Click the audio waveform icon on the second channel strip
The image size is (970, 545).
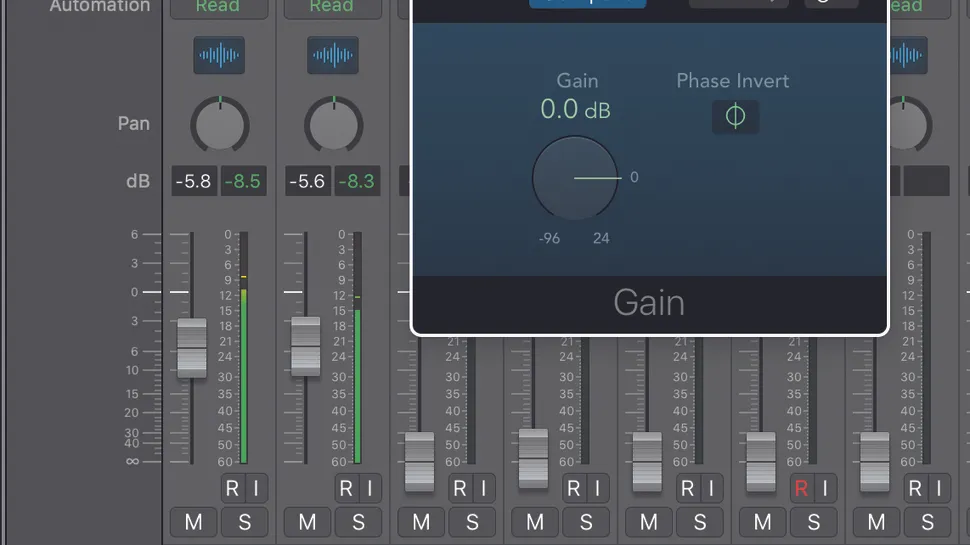click(x=333, y=55)
